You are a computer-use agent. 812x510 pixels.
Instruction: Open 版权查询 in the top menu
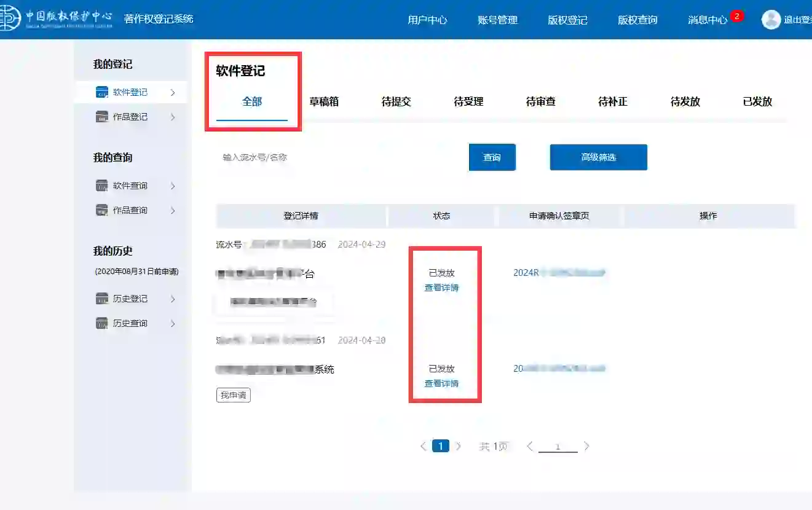pyautogui.click(x=637, y=19)
